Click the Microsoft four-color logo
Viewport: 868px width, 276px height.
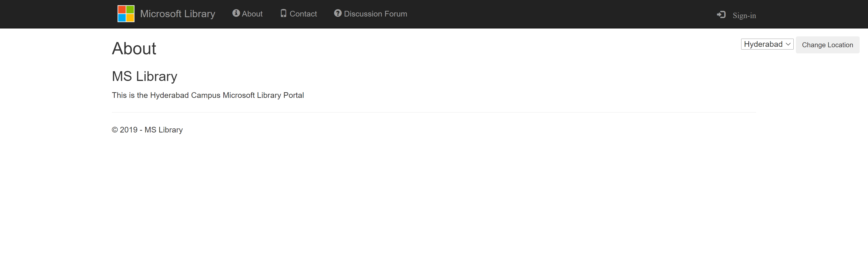pyautogui.click(x=126, y=14)
